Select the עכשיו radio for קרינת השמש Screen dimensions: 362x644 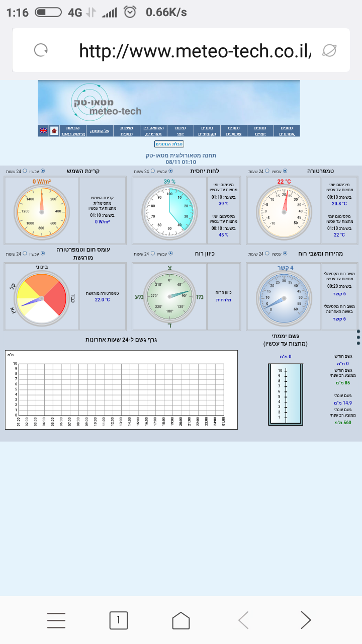pos(43,171)
